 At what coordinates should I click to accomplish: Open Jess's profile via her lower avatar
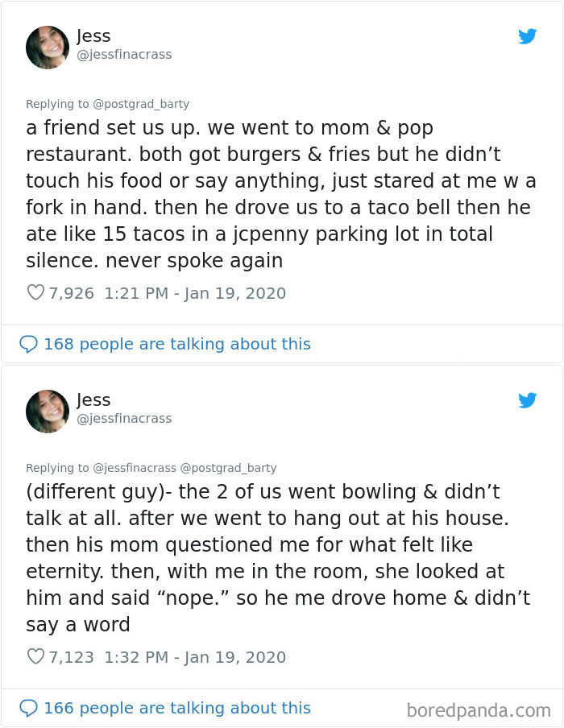(x=48, y=411)
